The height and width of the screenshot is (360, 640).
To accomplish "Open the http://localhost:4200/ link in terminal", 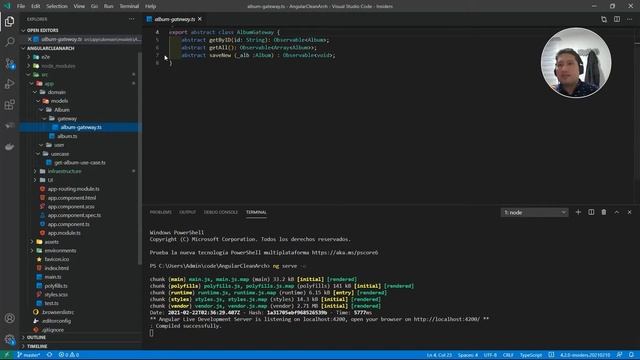I will 447,319.
